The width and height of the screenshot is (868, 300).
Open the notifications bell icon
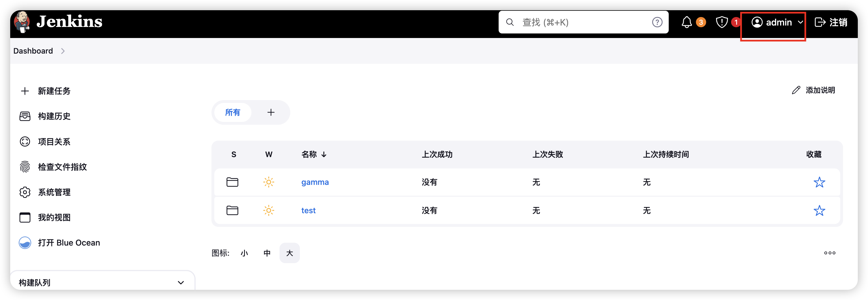tap(686, 22)
